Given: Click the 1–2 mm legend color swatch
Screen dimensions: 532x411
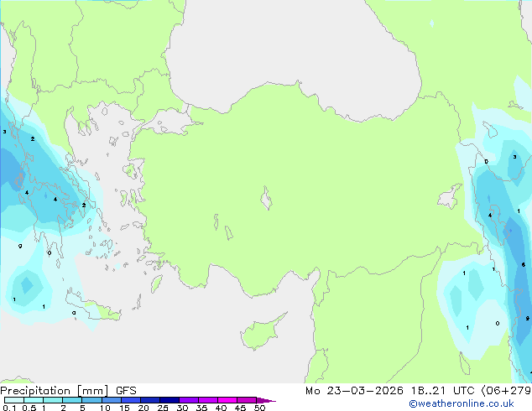Looking at the screenshot, I should point(53,400).
